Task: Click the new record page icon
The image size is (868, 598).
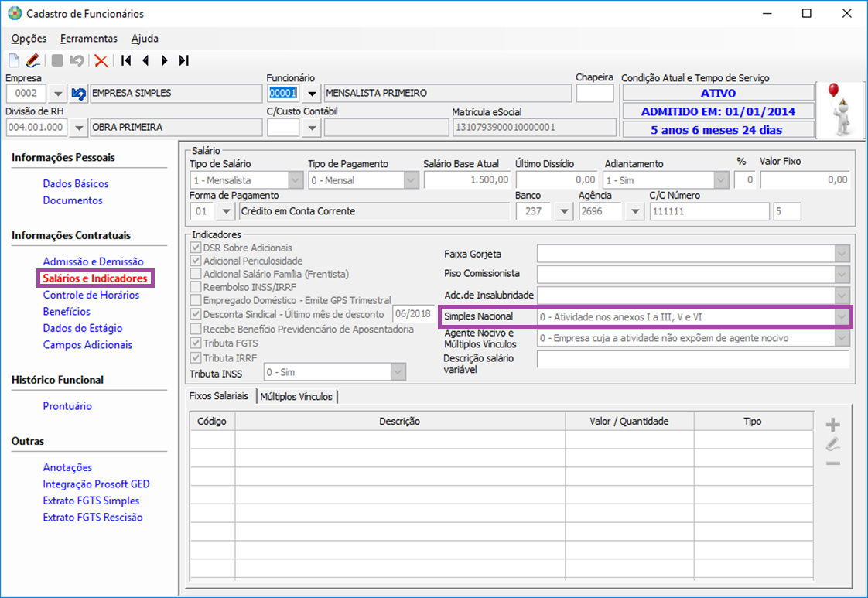Action: [14, 60]
